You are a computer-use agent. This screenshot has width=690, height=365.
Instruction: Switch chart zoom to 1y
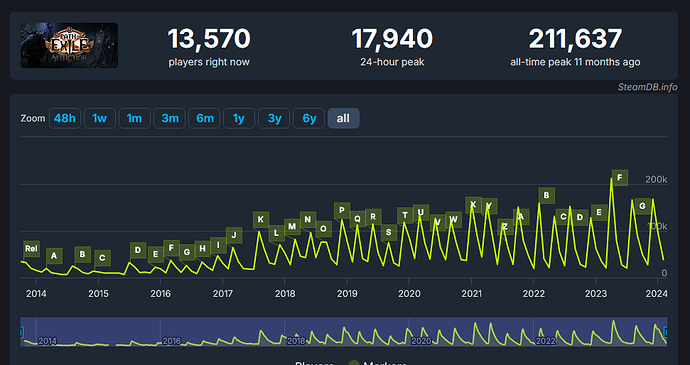coord(239,118)
